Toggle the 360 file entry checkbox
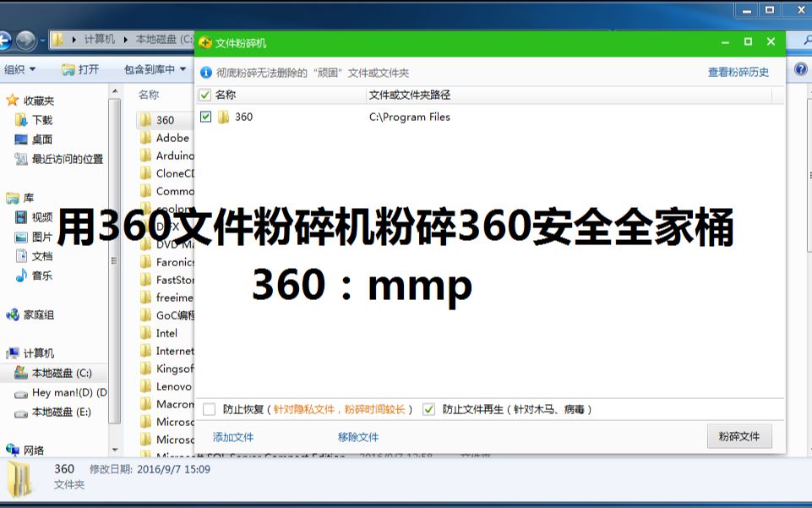This screenshot has height=508, width=812. click(x=206, y=117)
